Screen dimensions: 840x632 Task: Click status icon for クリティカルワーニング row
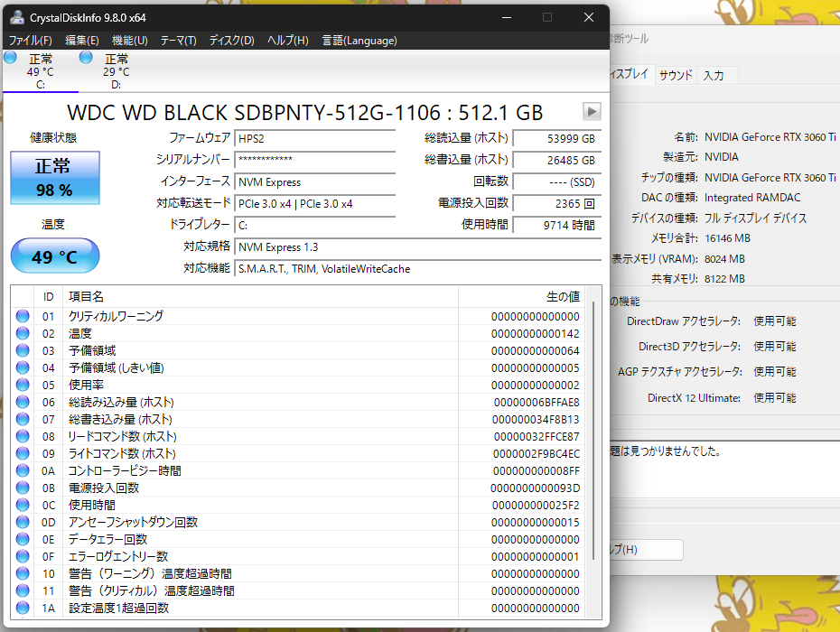click(x=23, y=316)
